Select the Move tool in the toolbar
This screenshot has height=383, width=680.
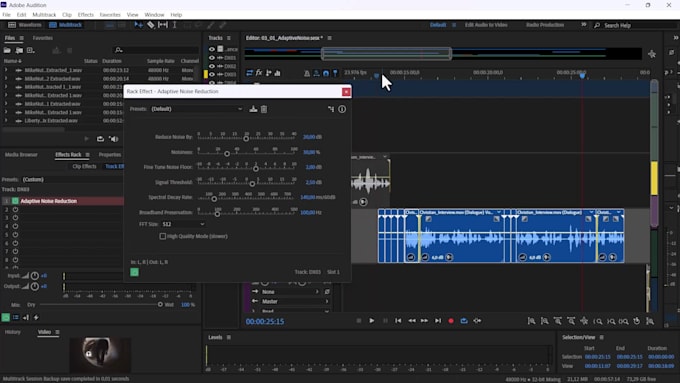pyautogui.click(x=138, y=25)
